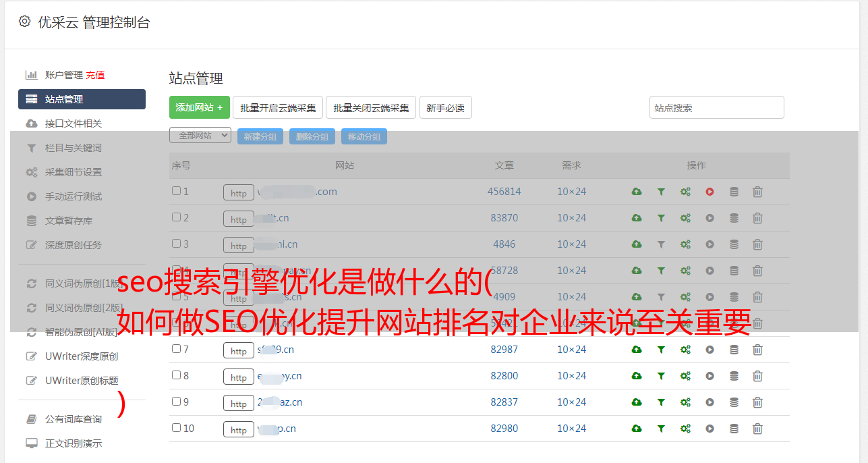Open 文章暂存库 in the sidebar
Image resolution: width=868 pixels, height=463 pixels.
tap(69, 221)
